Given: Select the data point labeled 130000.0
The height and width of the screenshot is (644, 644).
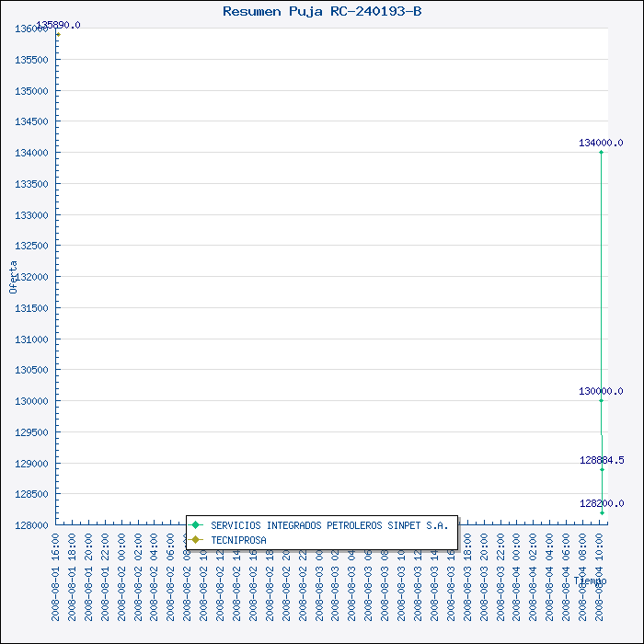Looking at the screenshot, I should click(602, 400).
